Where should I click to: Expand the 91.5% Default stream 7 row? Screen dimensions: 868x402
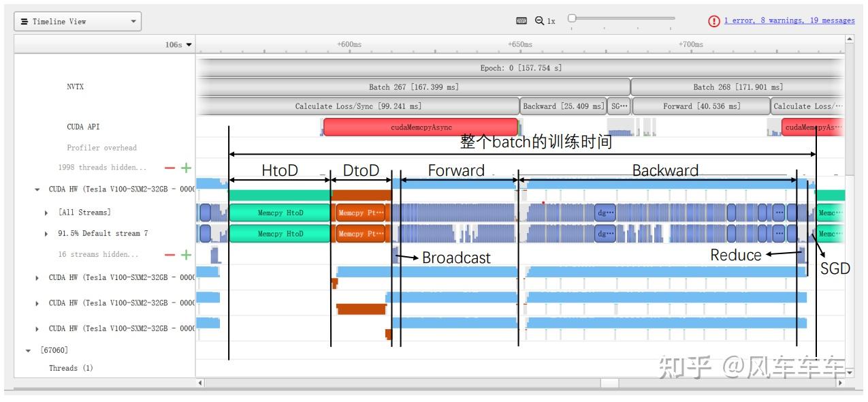click(46, 234)
